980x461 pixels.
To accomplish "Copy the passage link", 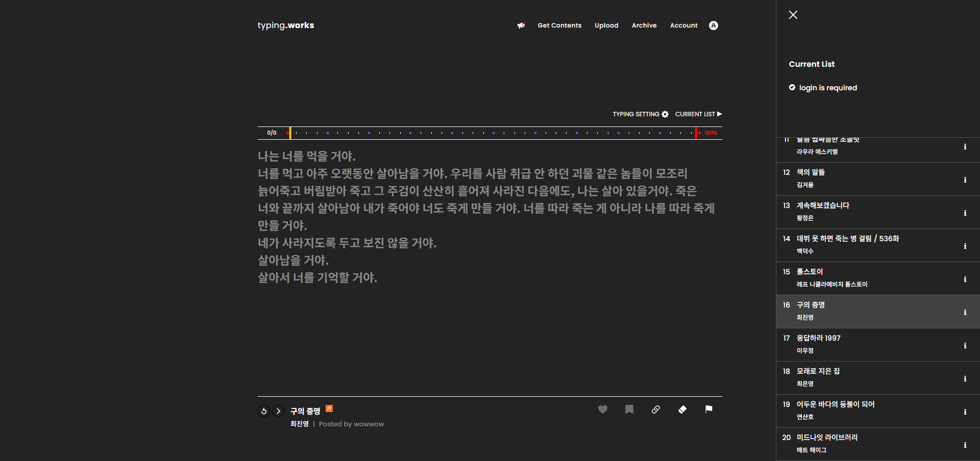I will (656, 409).
